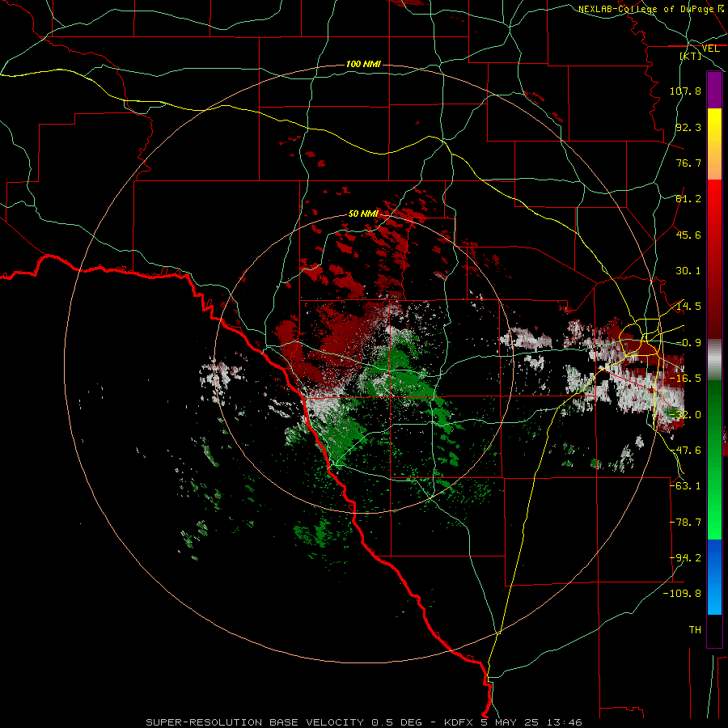Click the 100 NMI range ring label
This screenshot has width=728, height=728.
pyautogui.click(x=363, y=64)
